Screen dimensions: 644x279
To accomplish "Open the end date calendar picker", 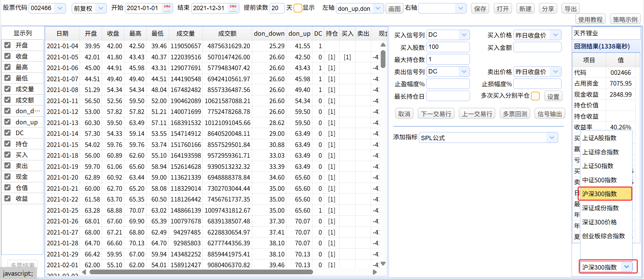I will tap(233, 8).
